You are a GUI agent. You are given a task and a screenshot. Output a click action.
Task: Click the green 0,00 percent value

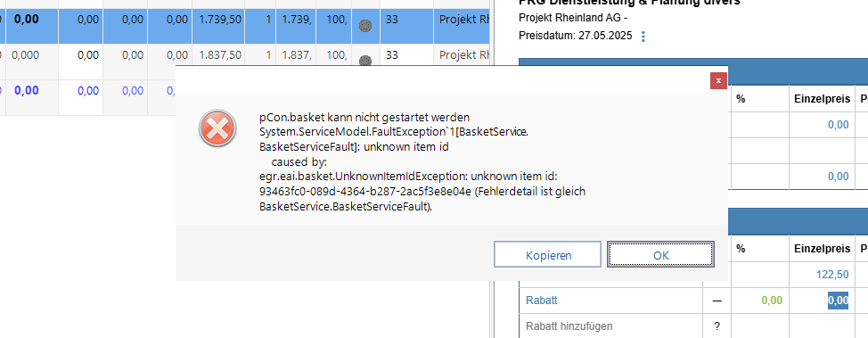click(x=772, y=301)
